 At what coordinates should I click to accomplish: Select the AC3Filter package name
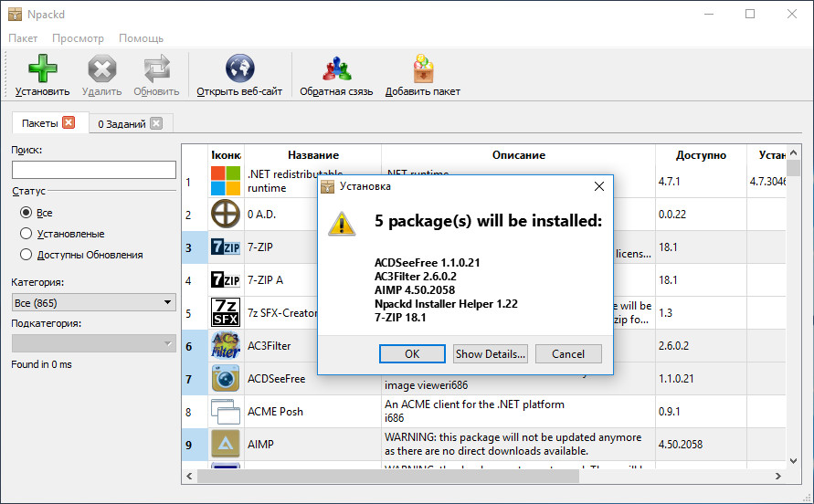tap(269, 346)
